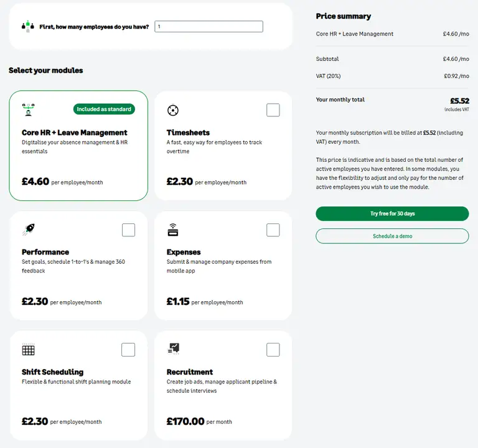
Task: Click the Recruitment module icon
Action: (174, 349)
